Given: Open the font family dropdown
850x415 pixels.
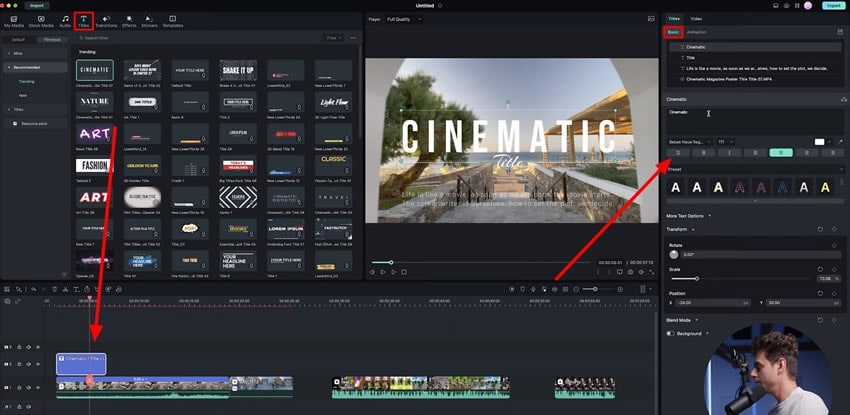Looking at the screenshot, I should (x=689, y=141).
